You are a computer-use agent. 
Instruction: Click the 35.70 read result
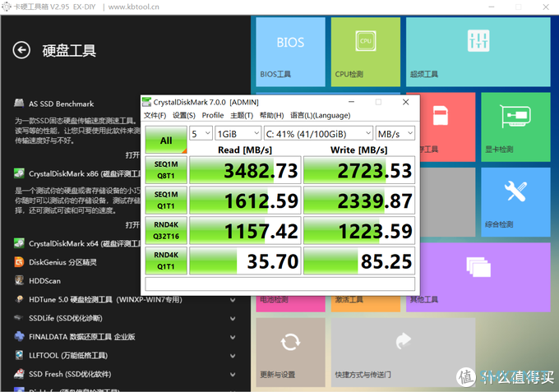pyautogui.click(x=245, y=261)
